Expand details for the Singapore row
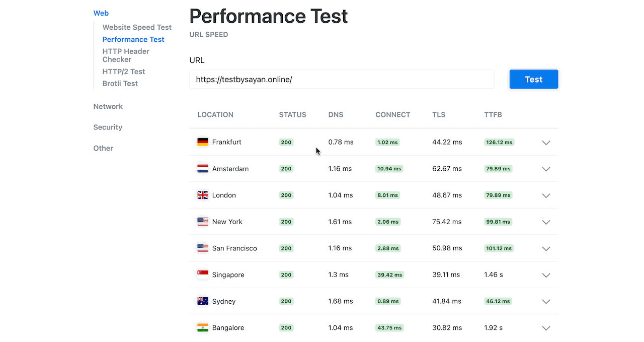 click(546, 275)
